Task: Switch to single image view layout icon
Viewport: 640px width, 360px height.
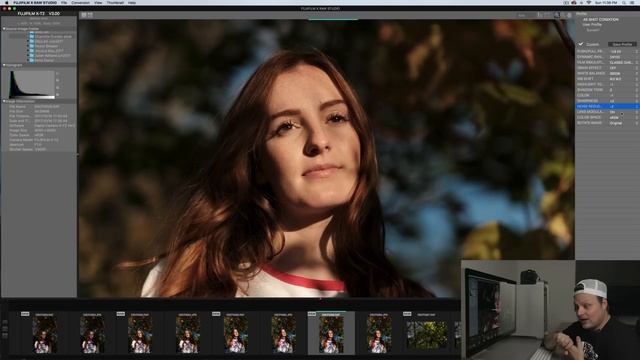Action: coord(84,15)
